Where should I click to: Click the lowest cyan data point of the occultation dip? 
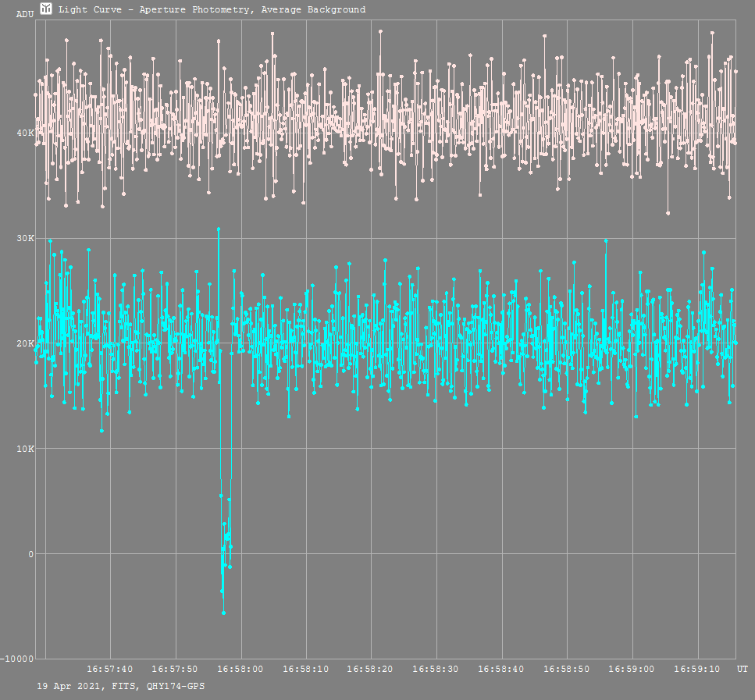223,613
